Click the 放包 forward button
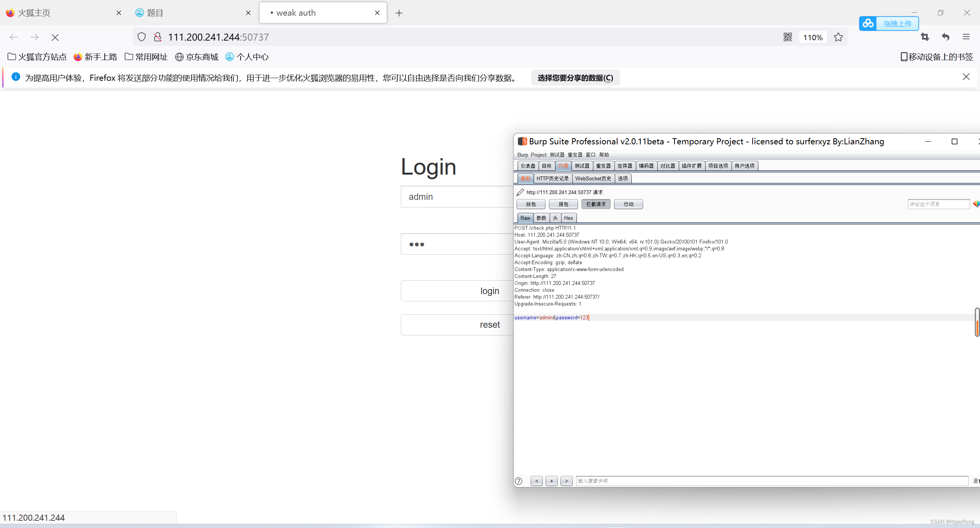Image resolution: width=980 pixels, height=528 pixels. (531, 204)
